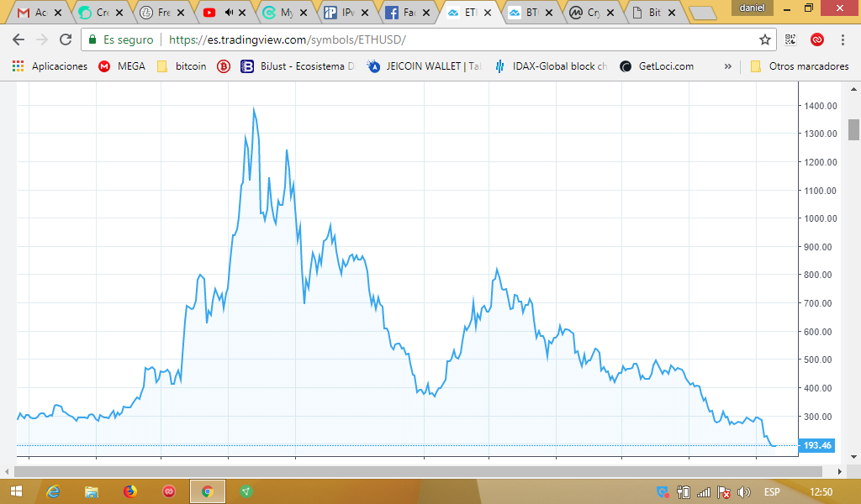The image size is (861, 504).
Task: Expand hidden bookmarks via the double chevron
Action: [727, 66]
